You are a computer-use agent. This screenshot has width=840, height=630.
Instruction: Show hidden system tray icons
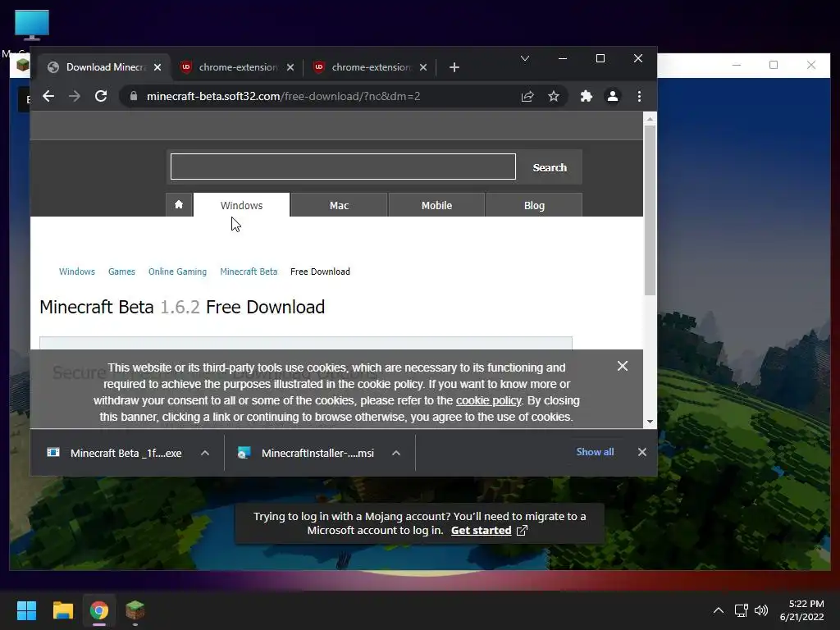719,610
